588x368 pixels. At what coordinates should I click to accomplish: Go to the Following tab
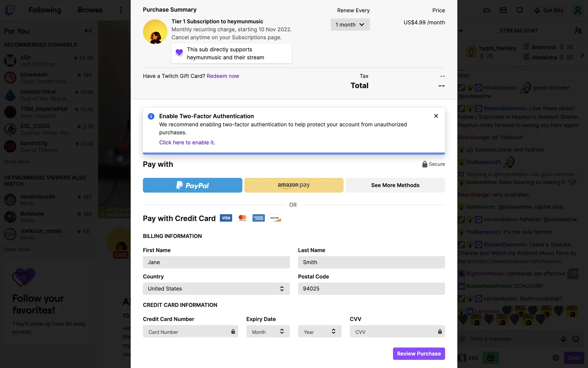[45, 10]
